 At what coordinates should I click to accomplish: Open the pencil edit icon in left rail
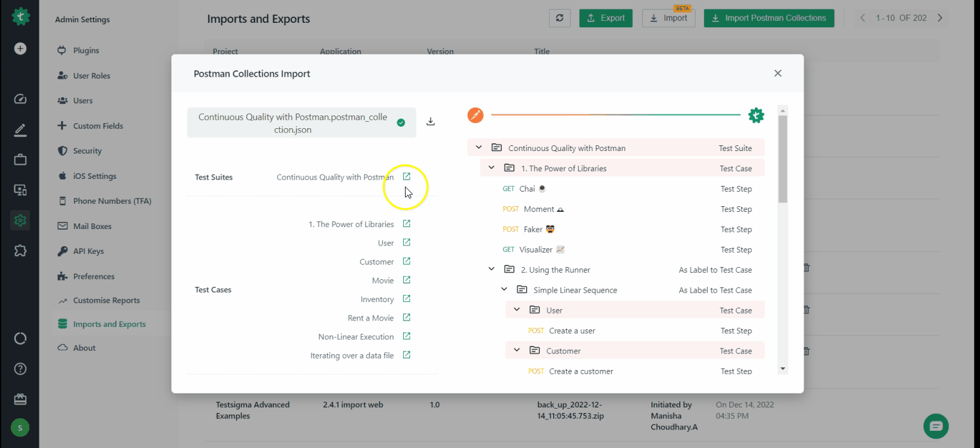coord(20,130)
